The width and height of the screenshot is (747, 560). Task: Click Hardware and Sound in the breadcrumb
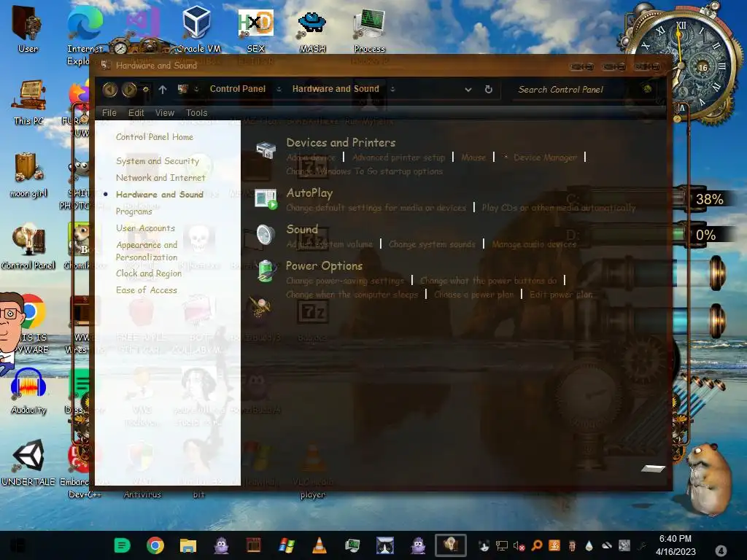coord(336,88)
